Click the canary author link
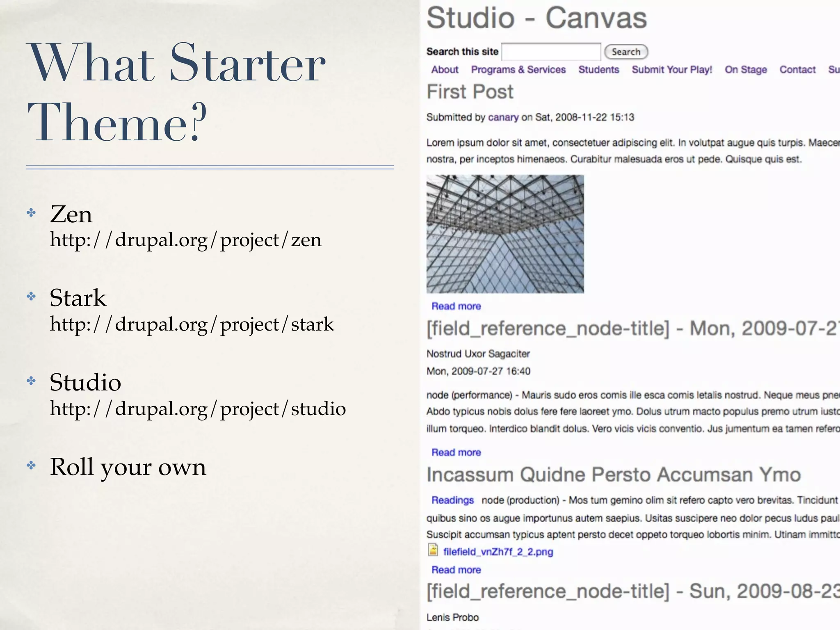Screen dimensions: 840x630 (x=503, y=117)
